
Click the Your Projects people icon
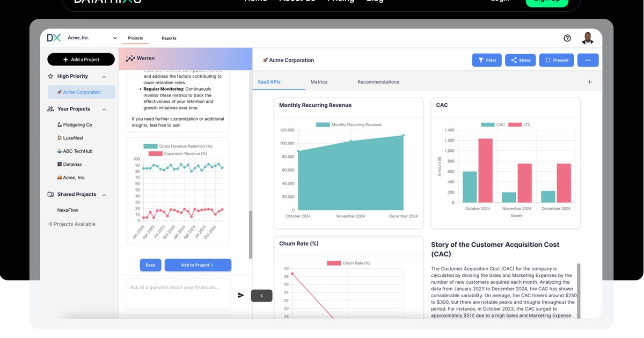pos(50,109)
